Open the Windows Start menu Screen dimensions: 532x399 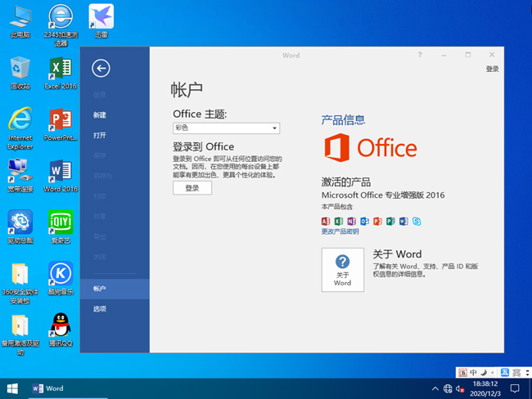point(12,388)
